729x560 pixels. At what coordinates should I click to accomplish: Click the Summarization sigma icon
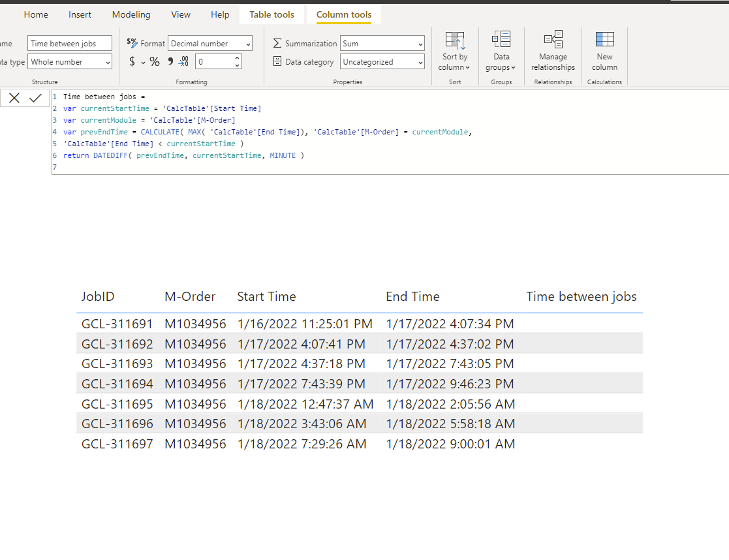click(277, 43)
